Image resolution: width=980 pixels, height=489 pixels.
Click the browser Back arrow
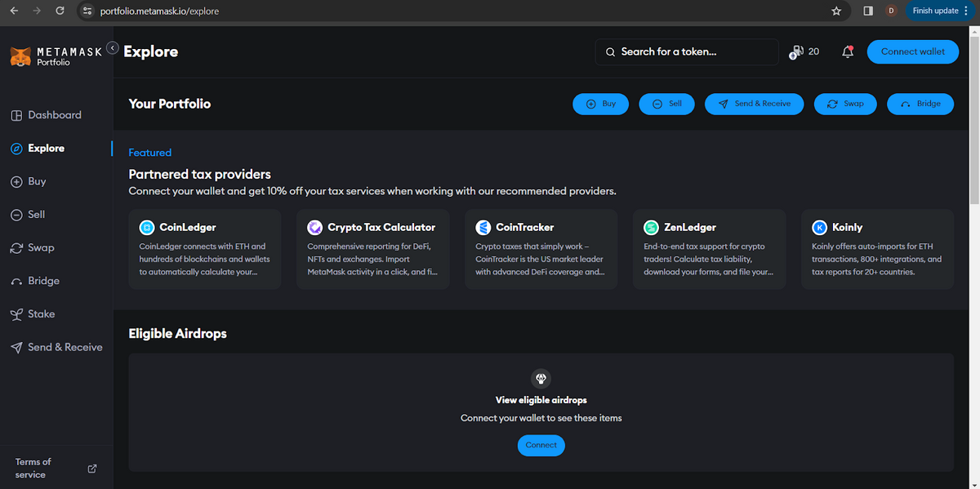(x=14, y=11)
